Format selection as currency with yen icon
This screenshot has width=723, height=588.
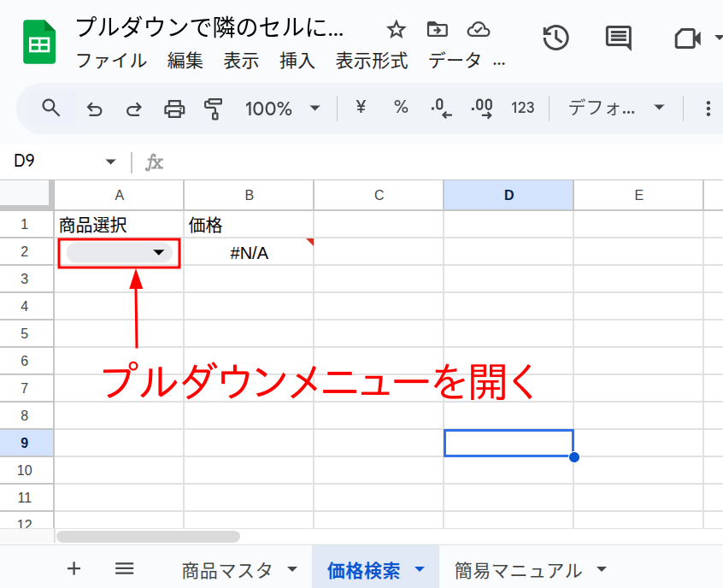pos(360,109)
